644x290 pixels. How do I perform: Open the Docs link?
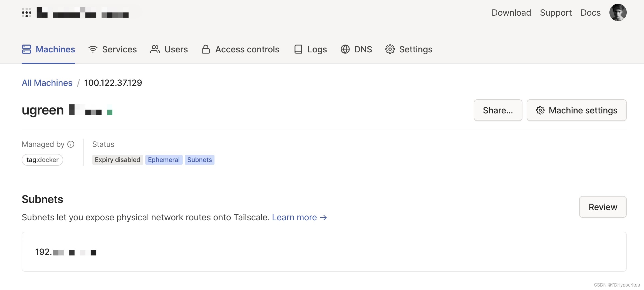click(591, 12)
